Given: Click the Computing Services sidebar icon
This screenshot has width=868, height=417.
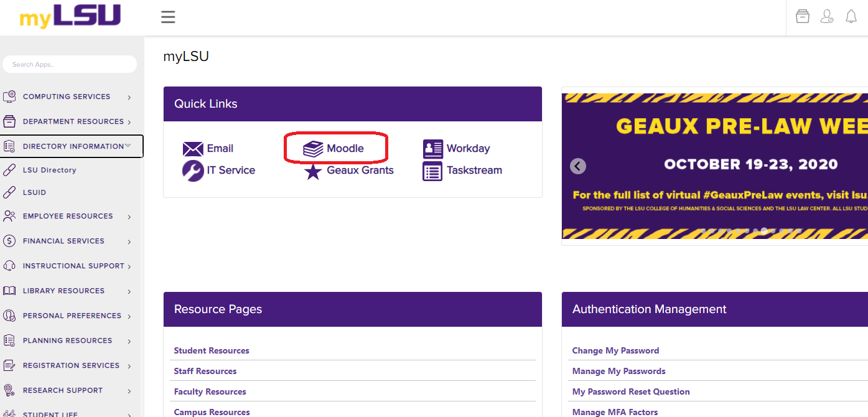Looking at the screenshot, I should pos(9,96).
